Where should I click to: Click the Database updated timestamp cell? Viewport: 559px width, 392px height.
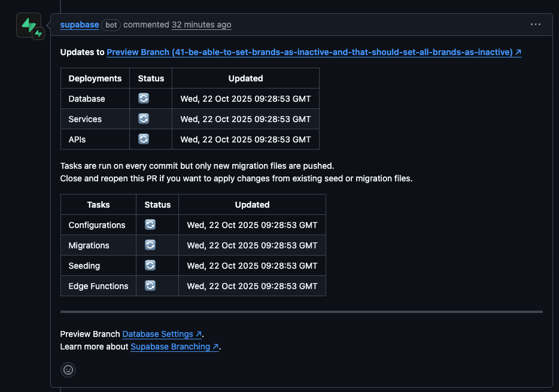245,99
